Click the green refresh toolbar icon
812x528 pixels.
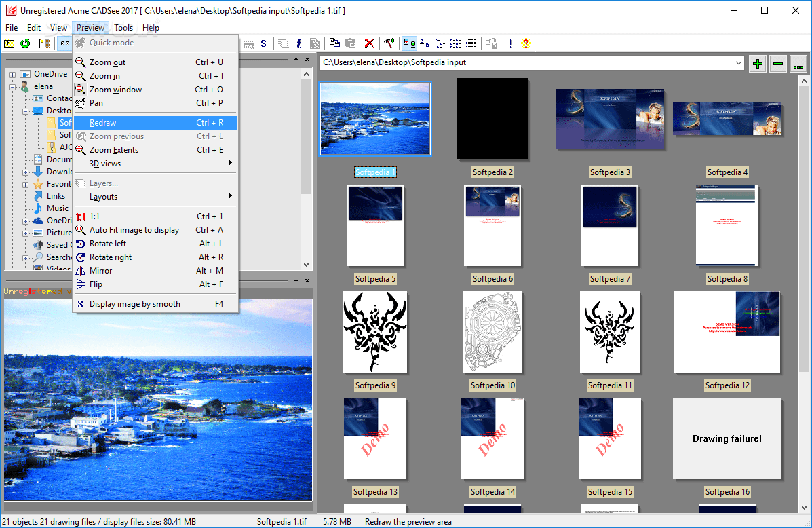click(25, 43)
